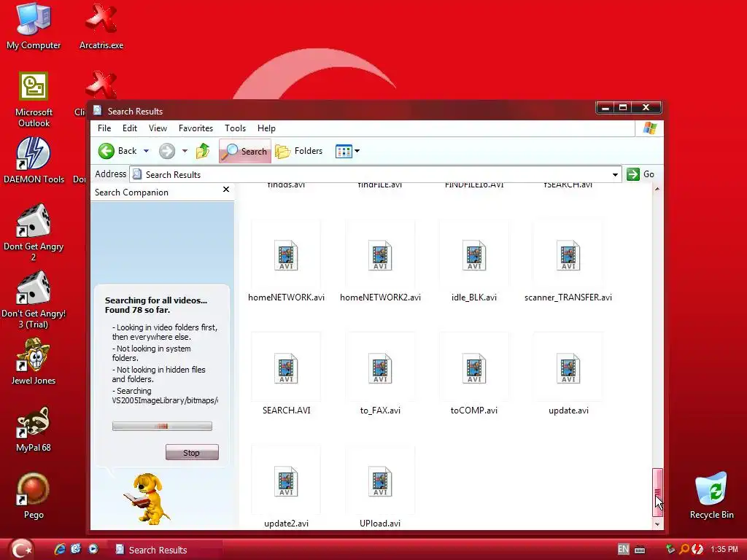Viewport: 747px width, 560px height.
Task: Click the Address field Search Results
Action: click(x=376, y=175)
